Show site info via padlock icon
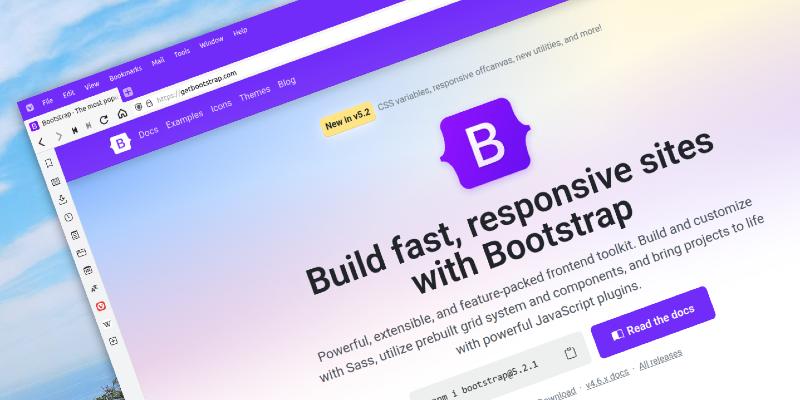The width and height of the screenshot is (800, 400). pyautogui.click(x=149, y=104)
